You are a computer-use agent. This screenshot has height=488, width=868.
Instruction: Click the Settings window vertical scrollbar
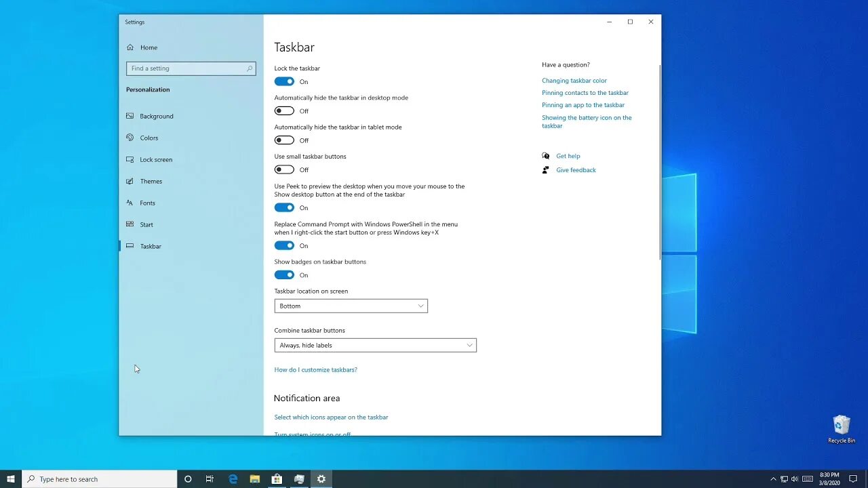659,162
